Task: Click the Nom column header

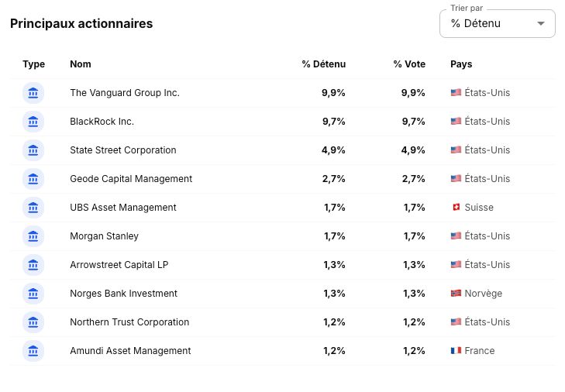Action: point(81,64)
